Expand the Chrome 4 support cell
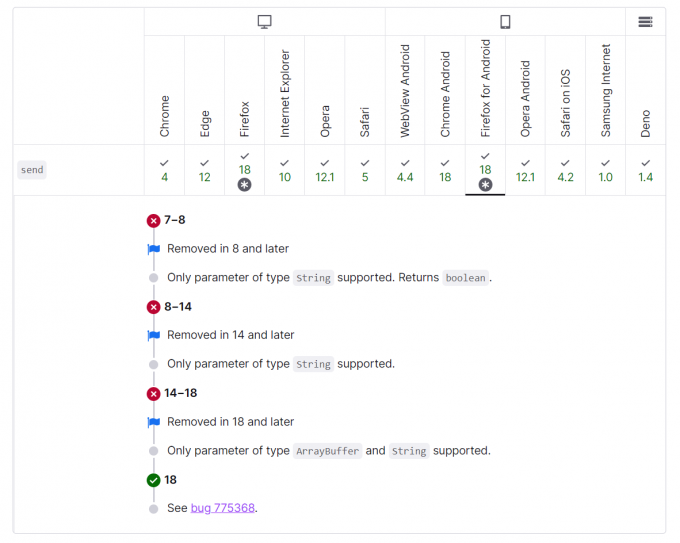This screenshot has width=680, height=543. (164, 170)
